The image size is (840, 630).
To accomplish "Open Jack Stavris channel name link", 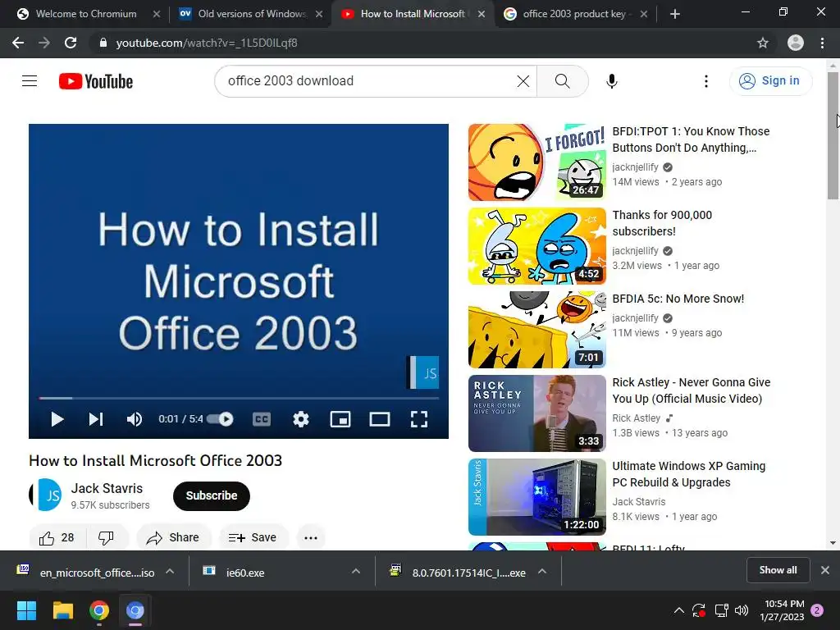I will 107,488.
